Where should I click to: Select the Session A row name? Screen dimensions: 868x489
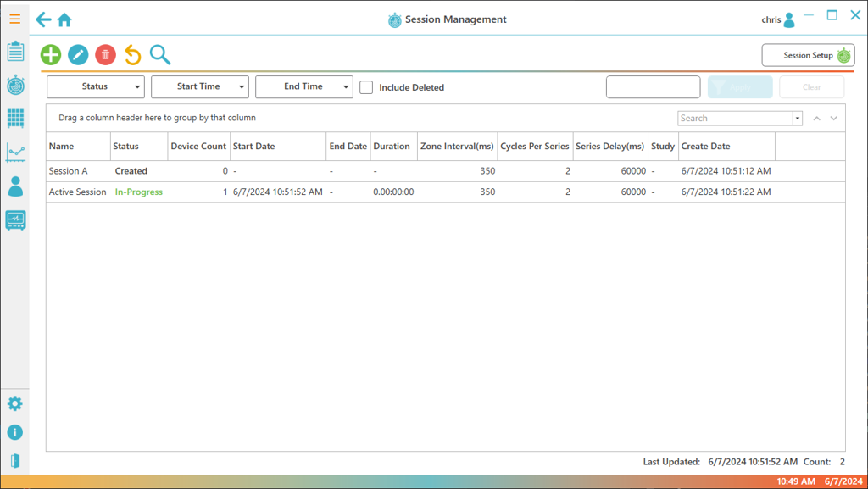68,171
